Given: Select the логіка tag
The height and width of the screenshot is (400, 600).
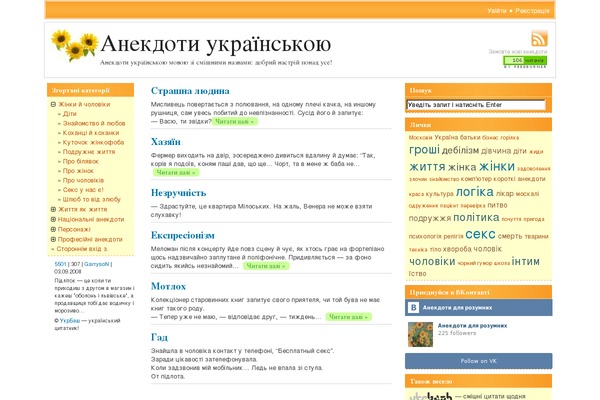Looking at the screenshot, I should [474, 192].
